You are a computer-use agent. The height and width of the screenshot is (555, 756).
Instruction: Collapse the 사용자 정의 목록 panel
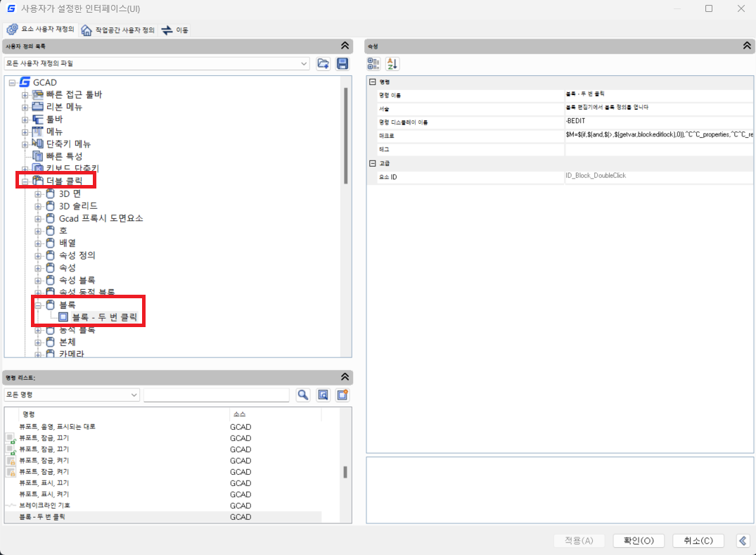tap(345, 46)
